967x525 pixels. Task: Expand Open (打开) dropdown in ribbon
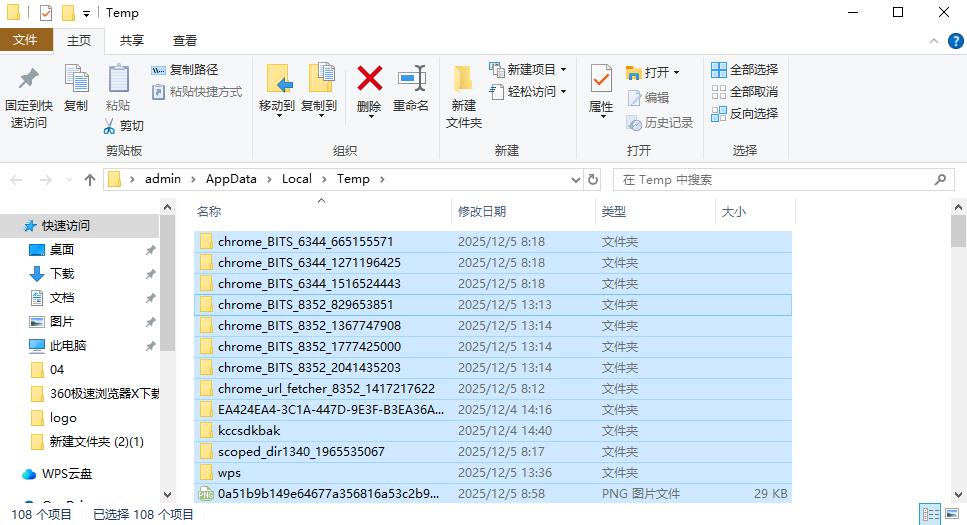[677, 73]
